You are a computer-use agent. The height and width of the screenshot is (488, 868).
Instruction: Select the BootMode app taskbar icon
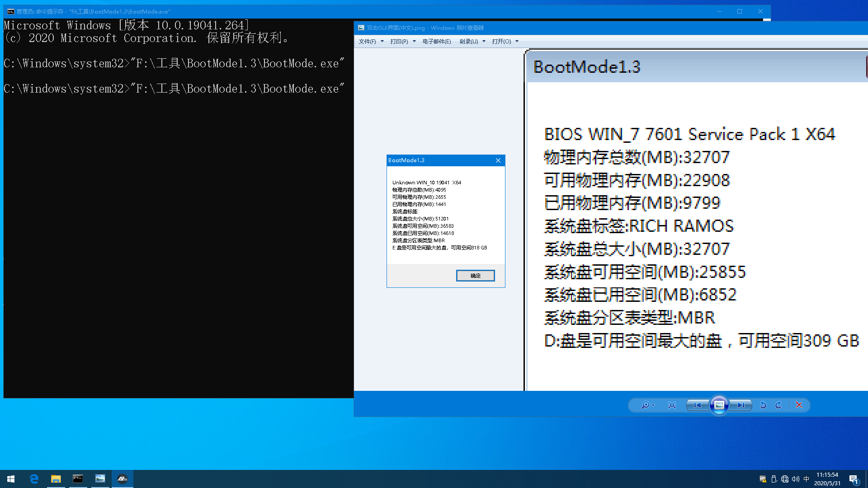point(122,479)
